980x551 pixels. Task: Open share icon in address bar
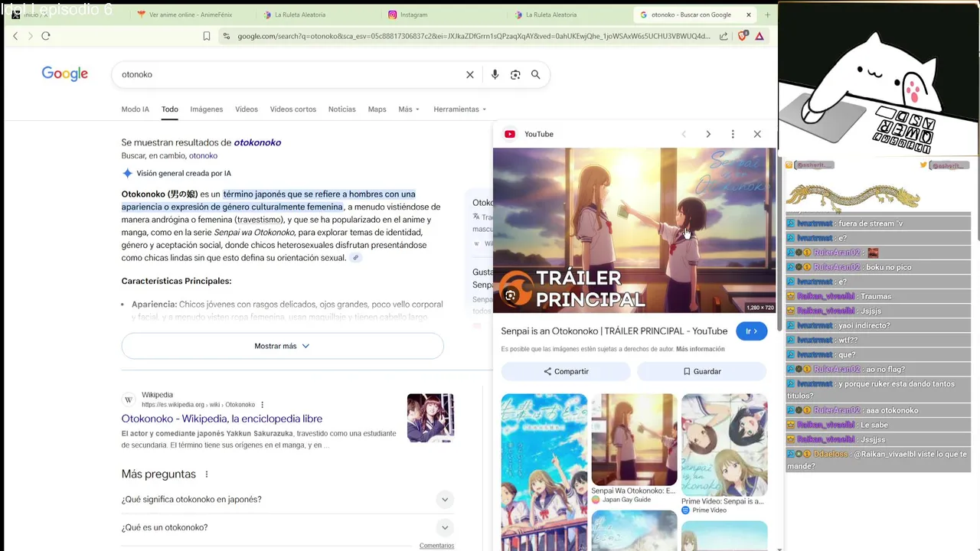coord(724,36)
